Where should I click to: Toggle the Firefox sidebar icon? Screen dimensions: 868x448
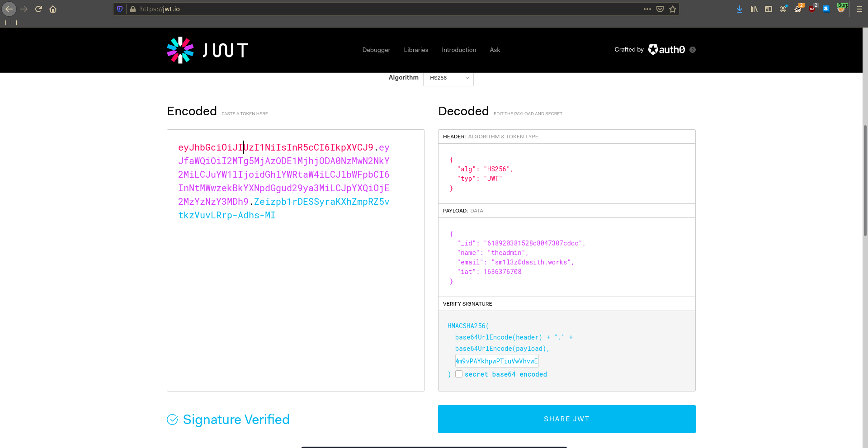tap(769, 9)
